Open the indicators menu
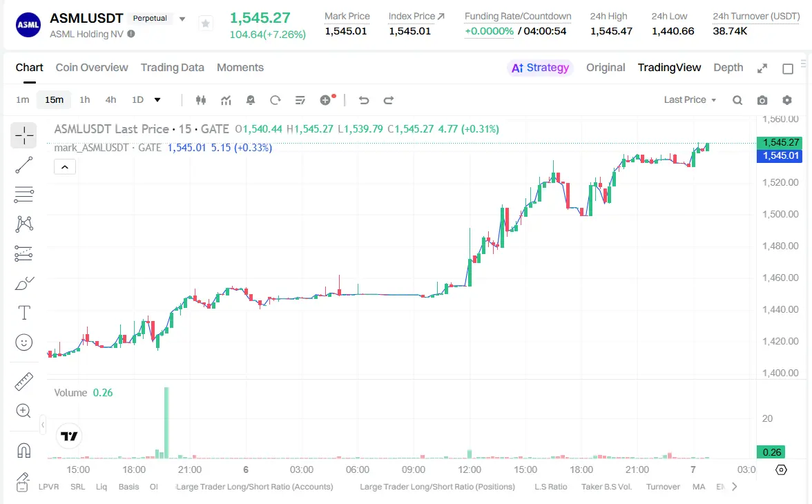Image resolution: width=812 pixels, height=504 pixels. pos(226,100)
